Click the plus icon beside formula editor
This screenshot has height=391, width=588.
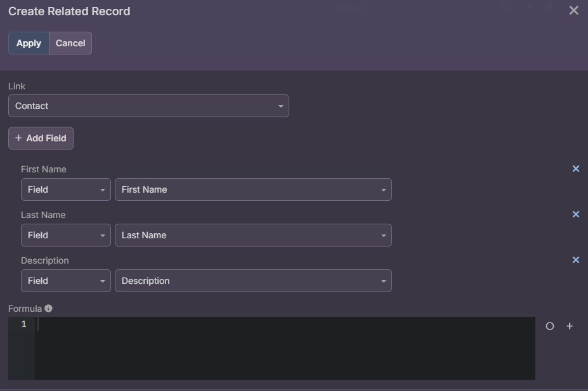coord(570,326)
